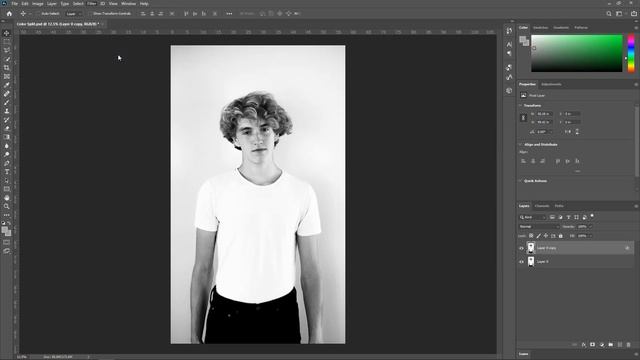Click the Properties panel scrollbar
640x360 pixels.
coord(637,141)
